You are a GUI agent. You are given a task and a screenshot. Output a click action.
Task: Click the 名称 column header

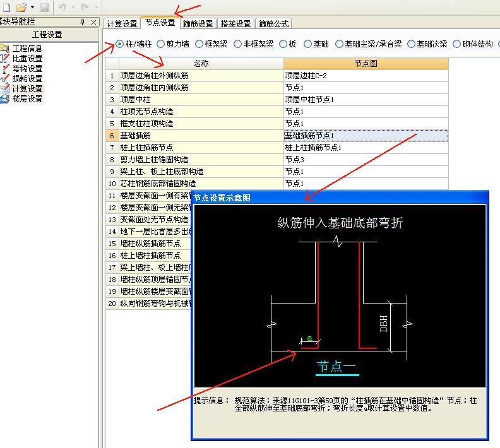pyautogui.click(x=201, y=63)
